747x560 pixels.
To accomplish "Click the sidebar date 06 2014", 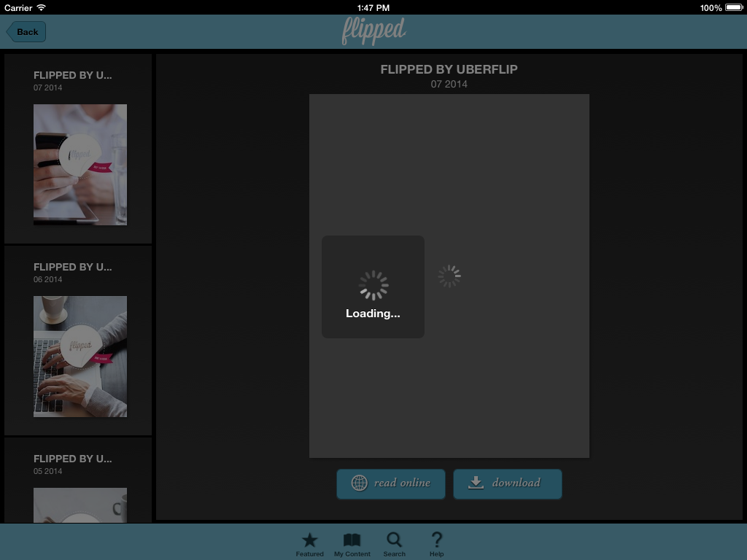I will click(x=47, y=279).
